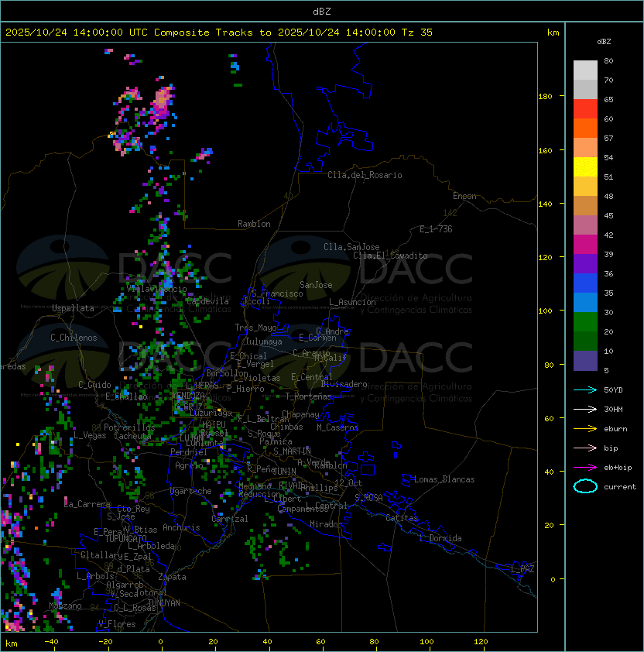The width and height of the screenshot is (644, 652).
Task: Click the JUNIN label on map
Action: (284, 471)
